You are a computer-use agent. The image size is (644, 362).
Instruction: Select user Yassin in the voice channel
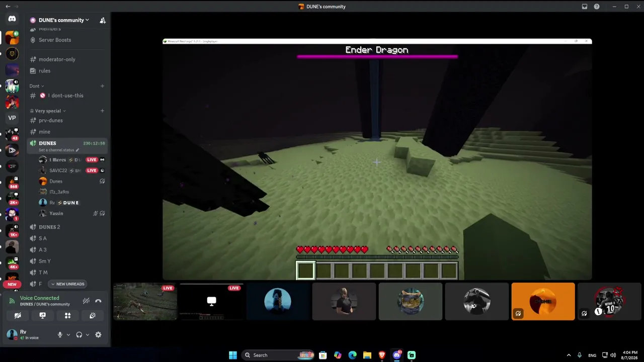[56, 214]
